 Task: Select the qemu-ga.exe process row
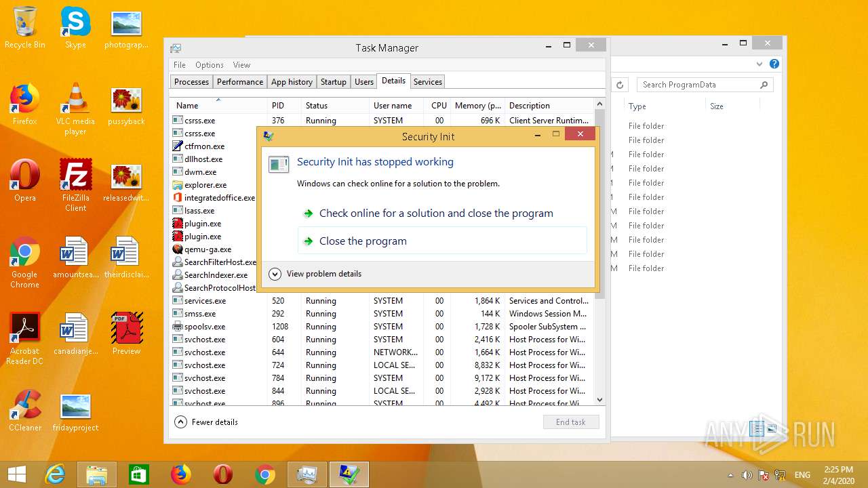pos(213,249)
